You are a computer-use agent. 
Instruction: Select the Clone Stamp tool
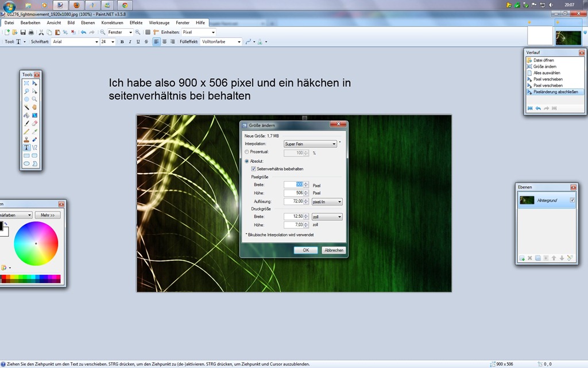[26, 139]
